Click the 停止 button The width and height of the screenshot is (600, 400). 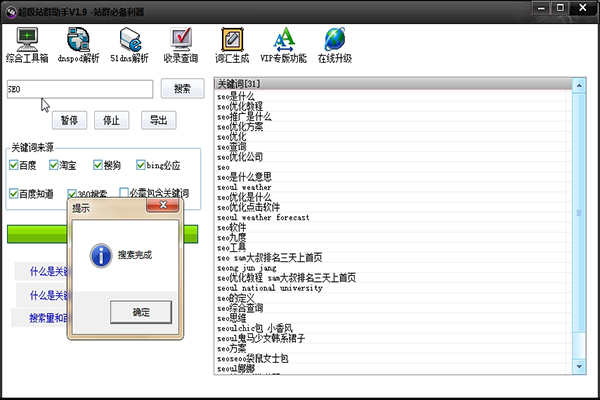pyautogui.click(x=111, y=120)
